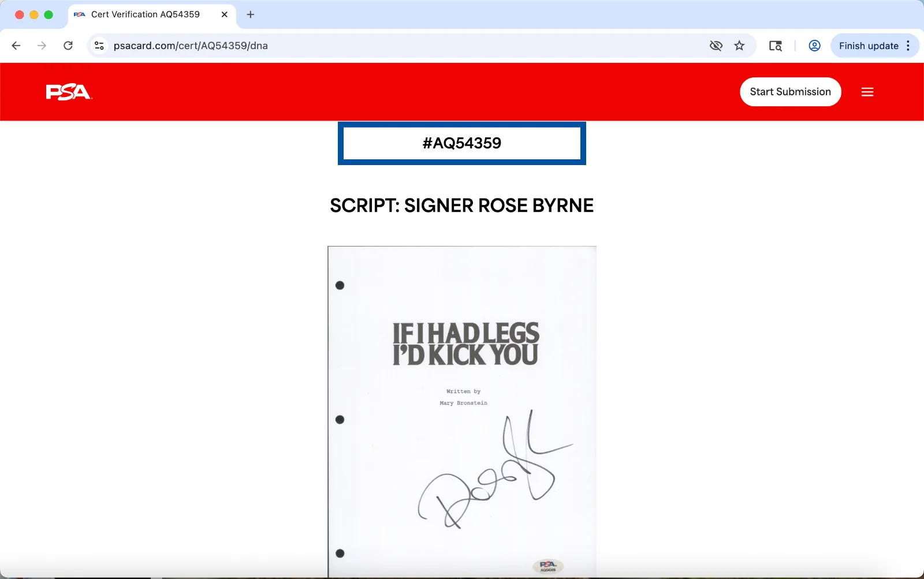Click the macOS yellow minimize button
Viewport: 924px width, 579px height.
[x=34, y=14]
